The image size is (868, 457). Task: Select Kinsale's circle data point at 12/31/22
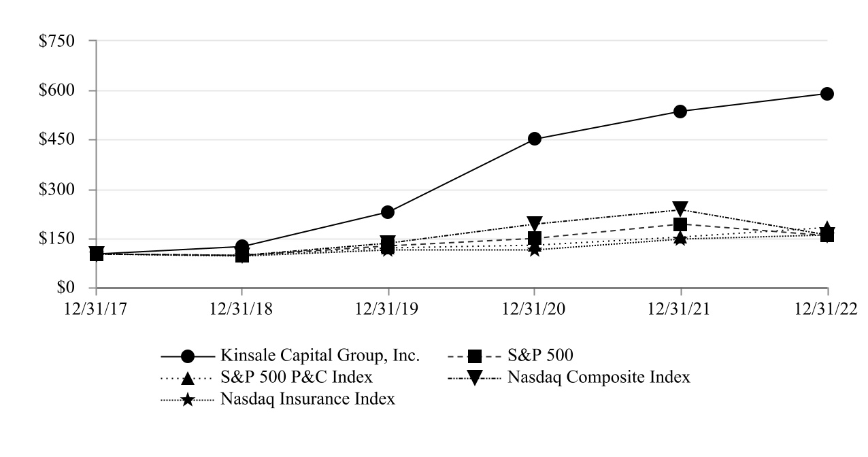click(827, 94)
